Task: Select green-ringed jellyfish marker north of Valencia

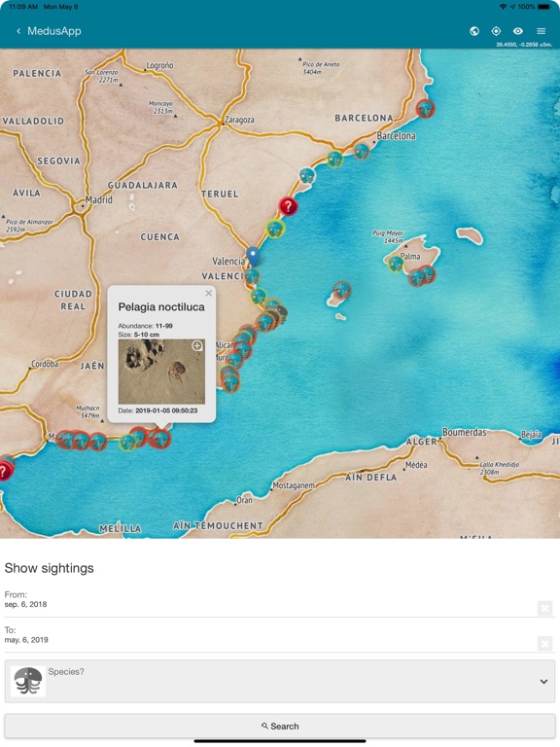Action: coord(275,229)
